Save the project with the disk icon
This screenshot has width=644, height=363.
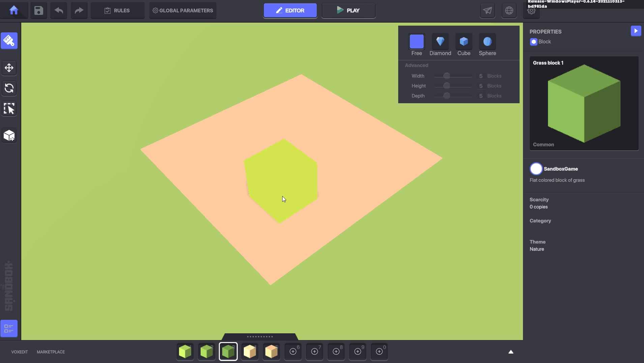[39, 10]
